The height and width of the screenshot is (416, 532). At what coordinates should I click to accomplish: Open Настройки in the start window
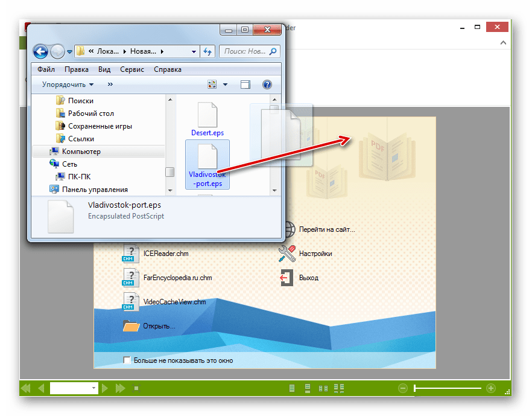[x=315, y=254]
